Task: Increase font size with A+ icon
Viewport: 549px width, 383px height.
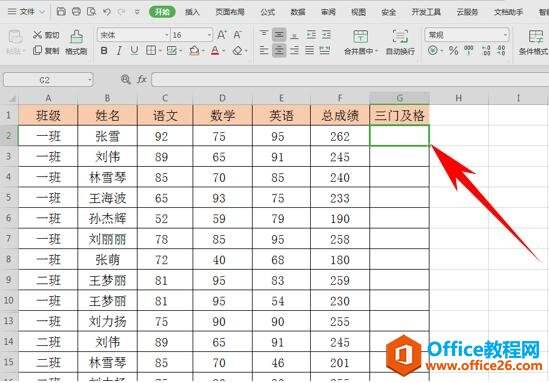Action: point(222,35)
